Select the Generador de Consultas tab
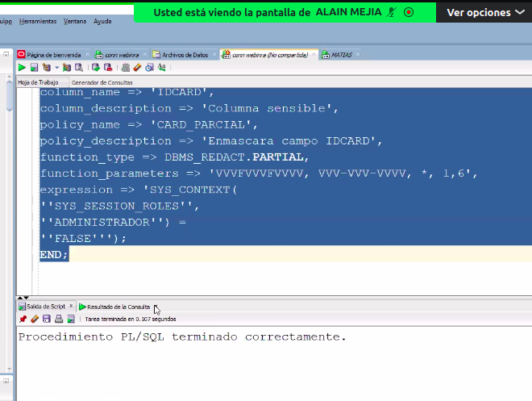532x401 pixels. 102,82
